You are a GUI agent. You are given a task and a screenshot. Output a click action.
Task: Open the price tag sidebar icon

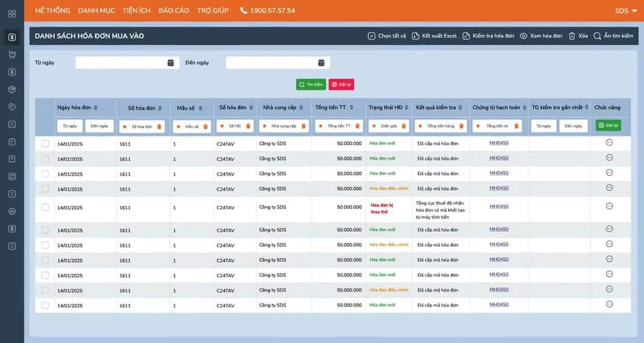(x=12, y=107)
